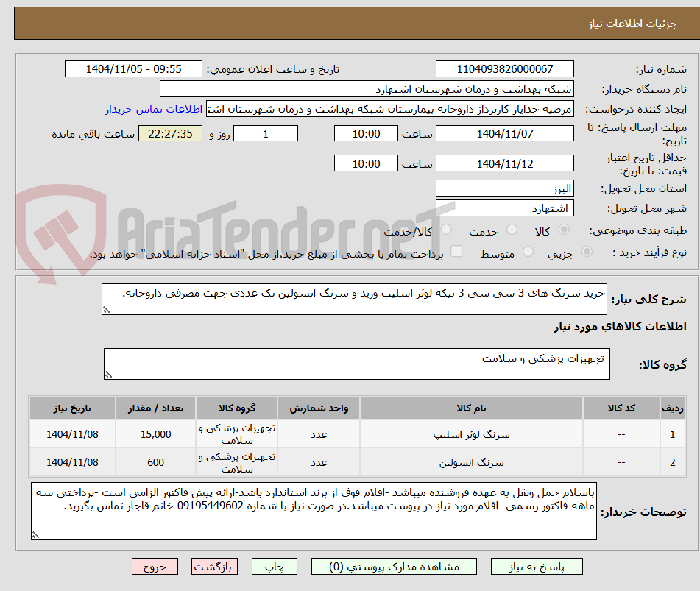
Task: Click the تعداد / مقدار column header
Action: [155, 408]
